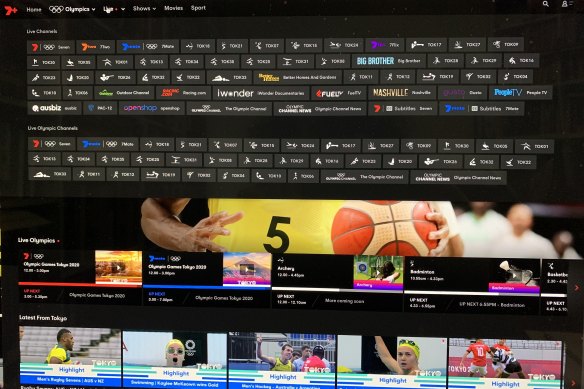
Task: Click the 7plus logo
Action: 11,10
